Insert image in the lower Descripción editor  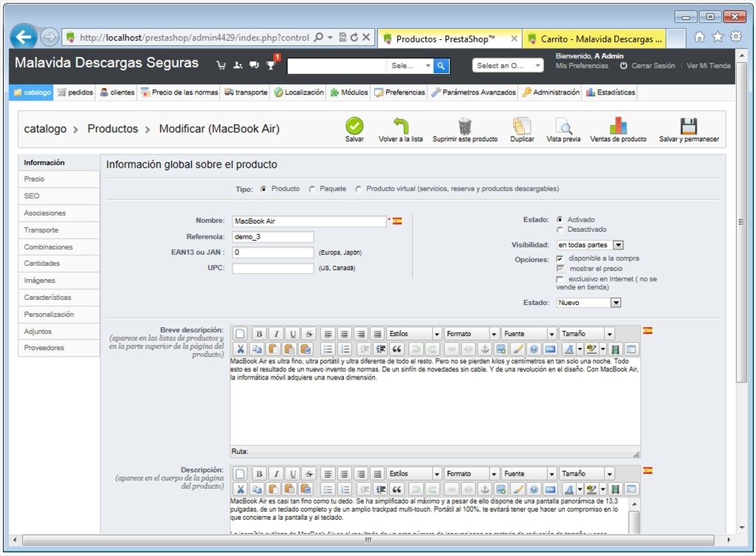point(501,489)
